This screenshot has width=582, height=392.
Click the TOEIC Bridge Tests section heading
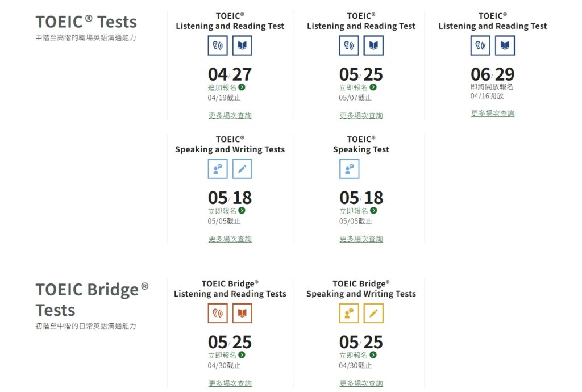click(92, 299)
